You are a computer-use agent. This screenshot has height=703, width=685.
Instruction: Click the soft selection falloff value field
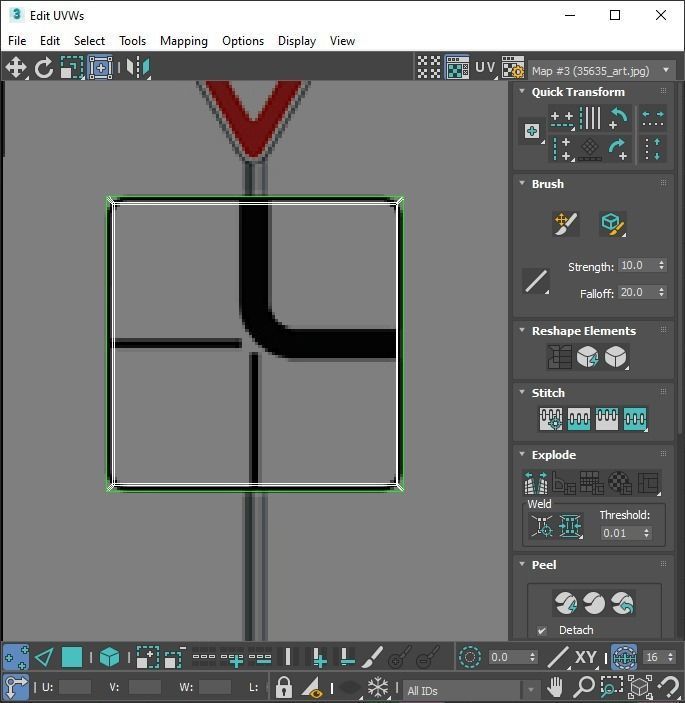(507, 657)
